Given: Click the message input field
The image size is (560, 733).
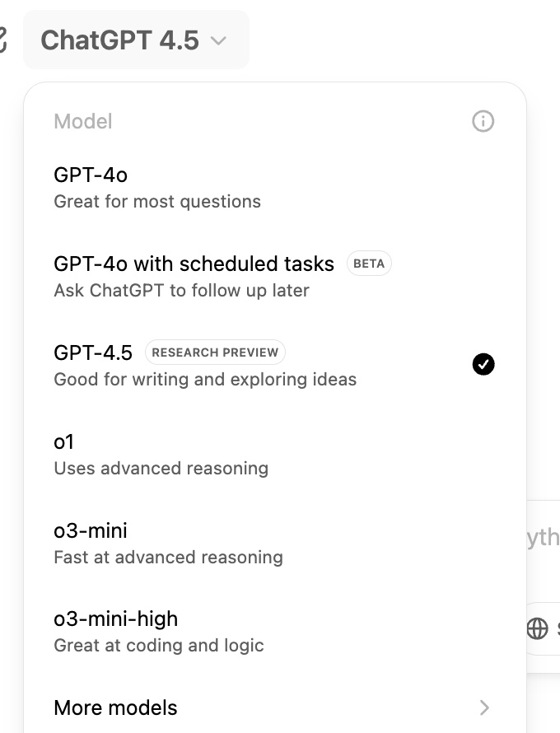Looking at the screenshot, I should tap(544, 538).
